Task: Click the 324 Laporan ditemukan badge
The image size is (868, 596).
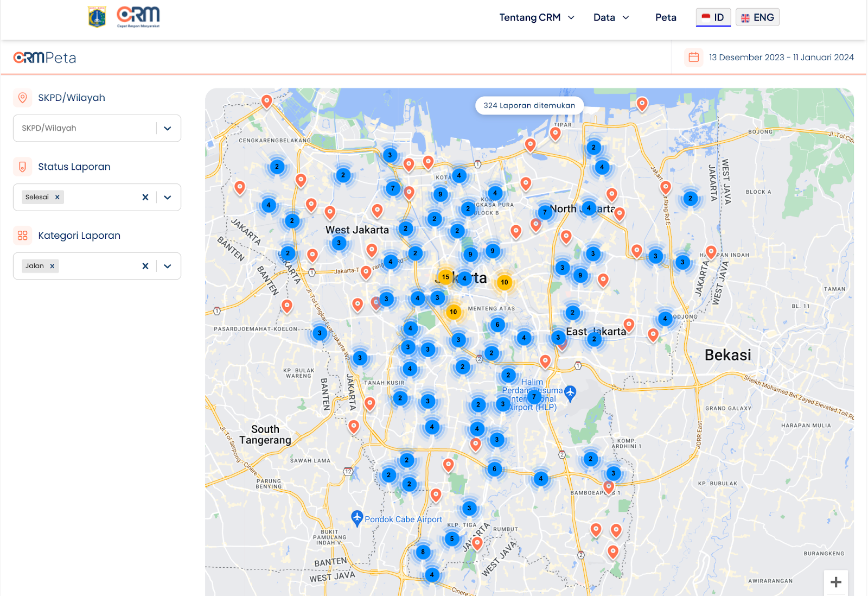Action: coord(529,105)
